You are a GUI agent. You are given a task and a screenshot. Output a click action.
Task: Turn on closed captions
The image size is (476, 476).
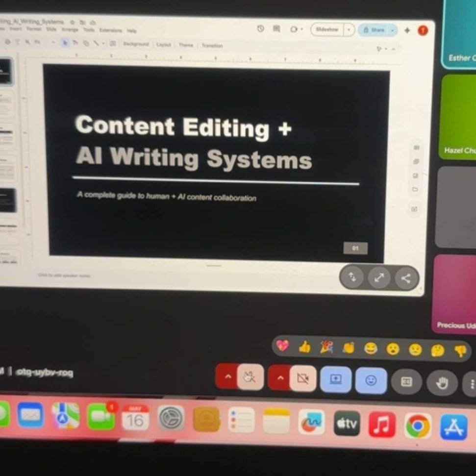pos(406,381)
